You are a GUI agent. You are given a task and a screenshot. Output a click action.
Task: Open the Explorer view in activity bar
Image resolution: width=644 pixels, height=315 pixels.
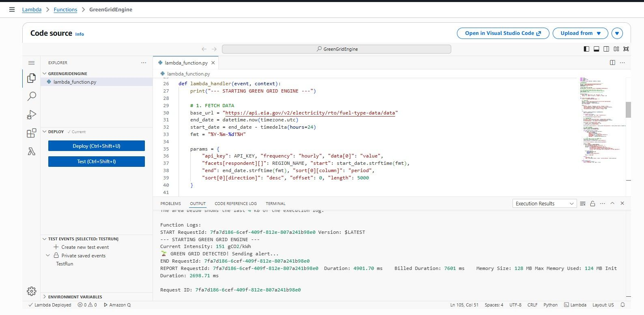(x=31, y=78)
